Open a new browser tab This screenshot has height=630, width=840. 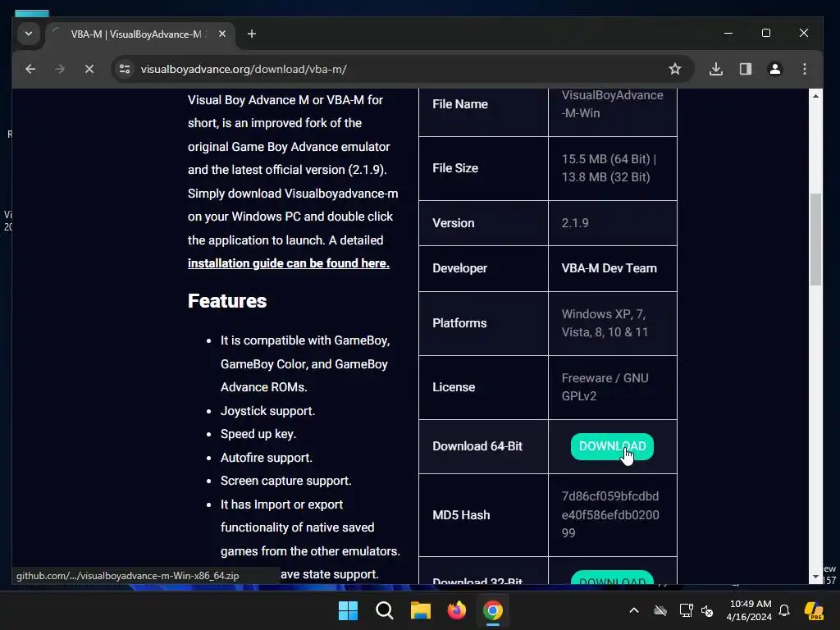[x=252, y=34]
